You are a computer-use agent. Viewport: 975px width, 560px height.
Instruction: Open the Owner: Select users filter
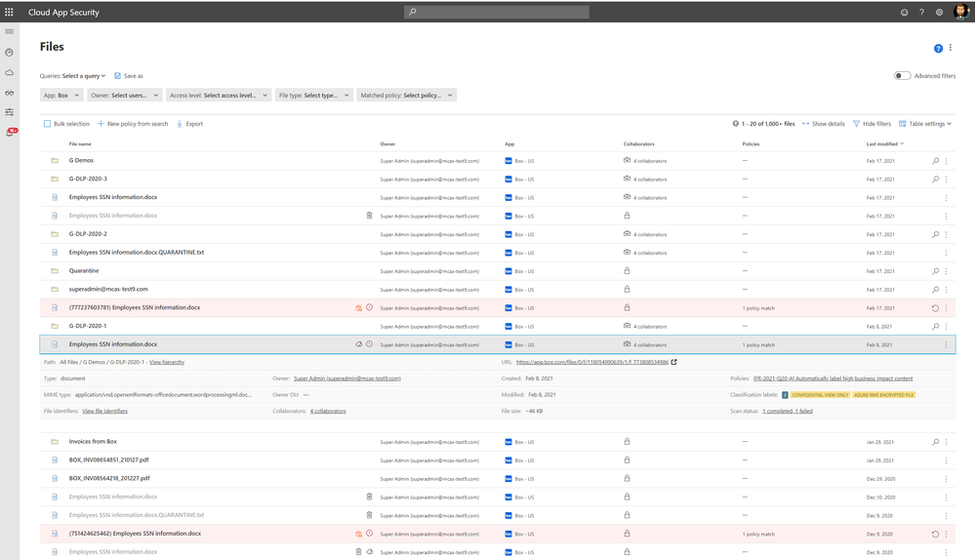click(124, 95)
